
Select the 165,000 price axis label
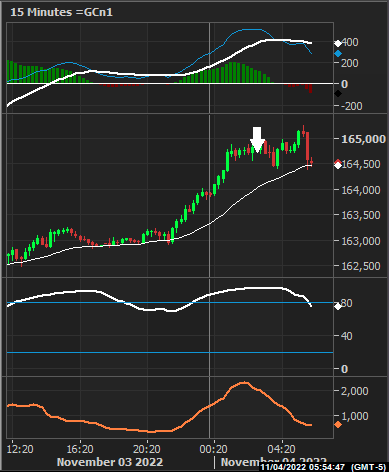point(363,139)
